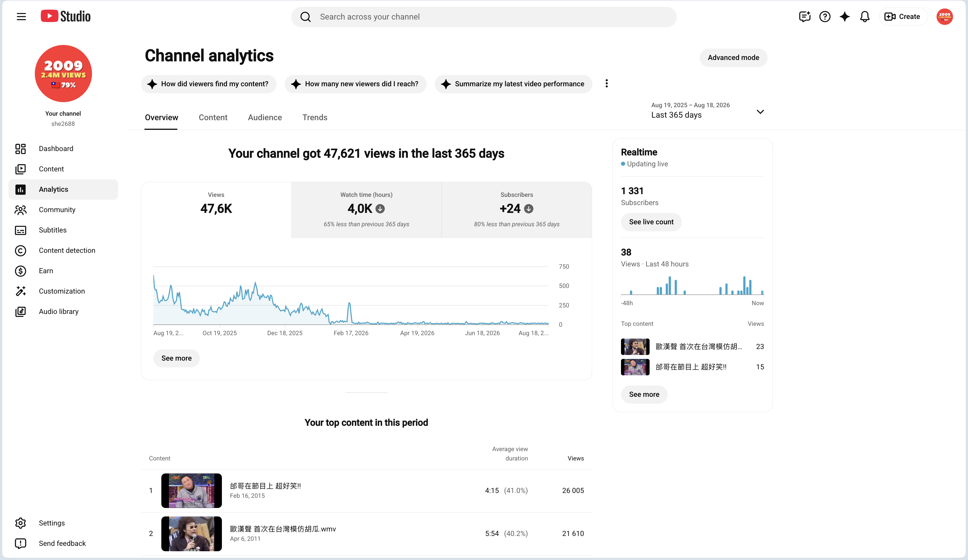Open the three-dot menu beside suggested prompts
968x560 pixels.
pyautogui.click(x=607, y=84)
